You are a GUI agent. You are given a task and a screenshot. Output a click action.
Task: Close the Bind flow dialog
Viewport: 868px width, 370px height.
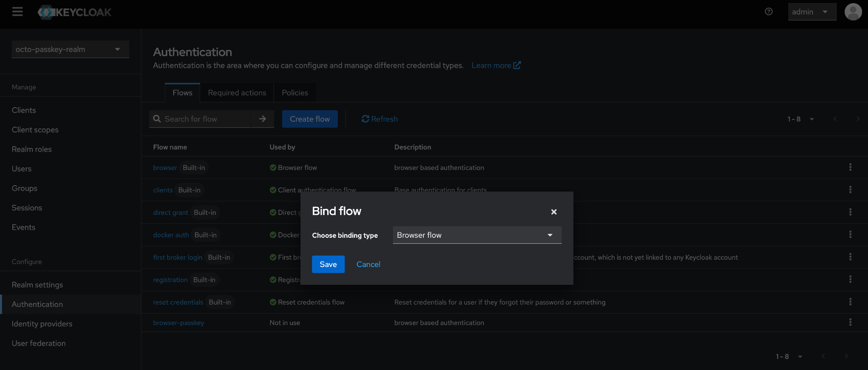click(x=554, y=212)
